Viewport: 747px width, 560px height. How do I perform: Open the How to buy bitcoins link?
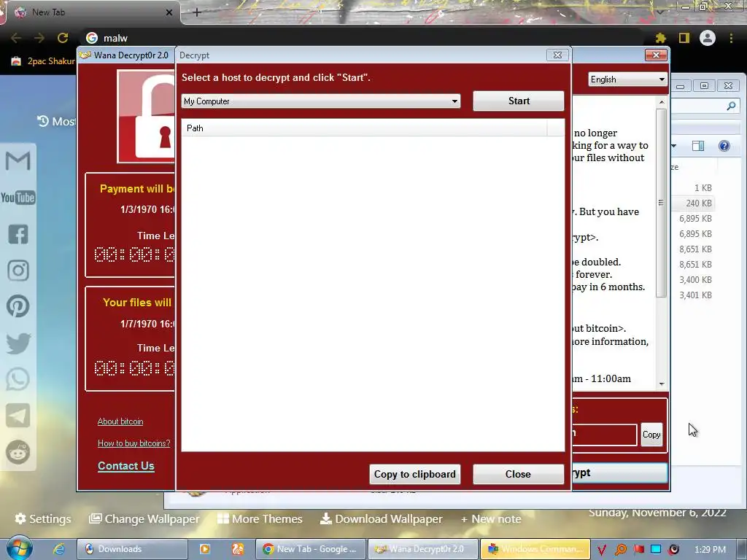[134, 443]
